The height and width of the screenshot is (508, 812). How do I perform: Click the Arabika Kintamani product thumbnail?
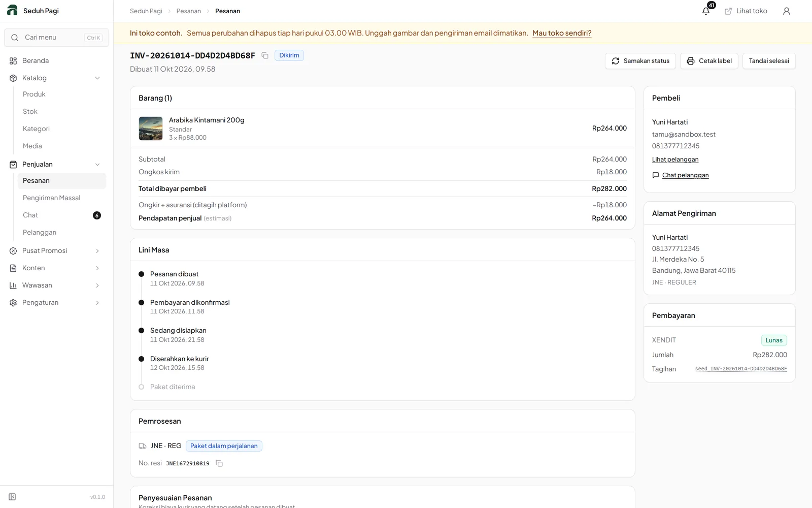point(151,129)
